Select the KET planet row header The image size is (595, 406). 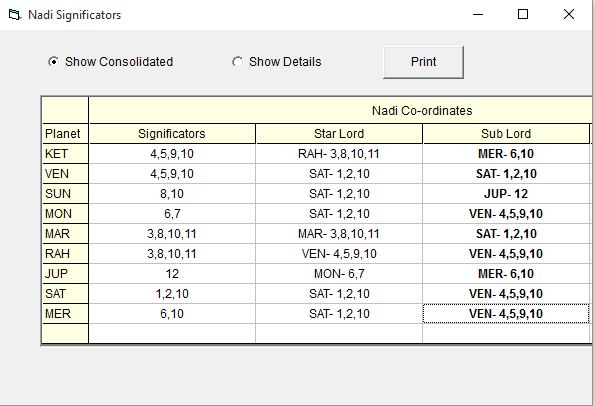pyautogui.click(x=65, y=154)
